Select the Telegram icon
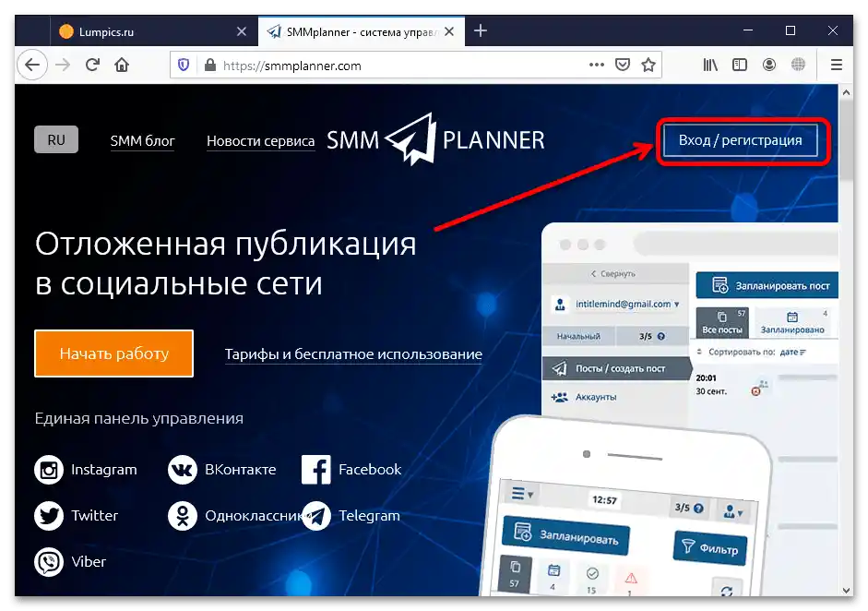Image resolution: width=868 pixels, height=611 pixels. [x=316, y=516]
